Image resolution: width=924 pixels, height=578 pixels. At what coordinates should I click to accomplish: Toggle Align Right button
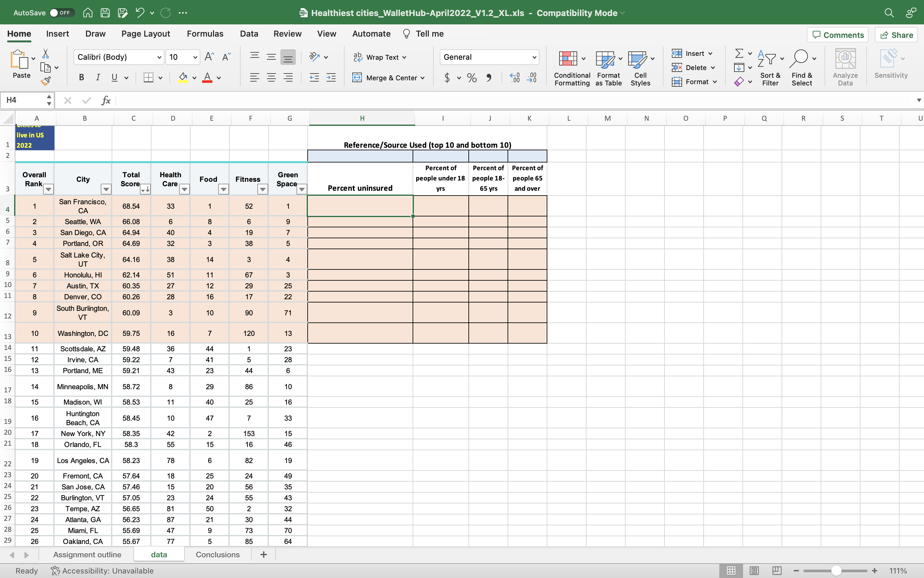(x=288, y=78)
